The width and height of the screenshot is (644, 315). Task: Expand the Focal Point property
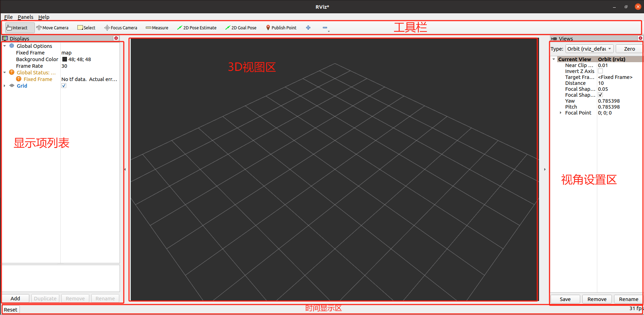(560, 113)
